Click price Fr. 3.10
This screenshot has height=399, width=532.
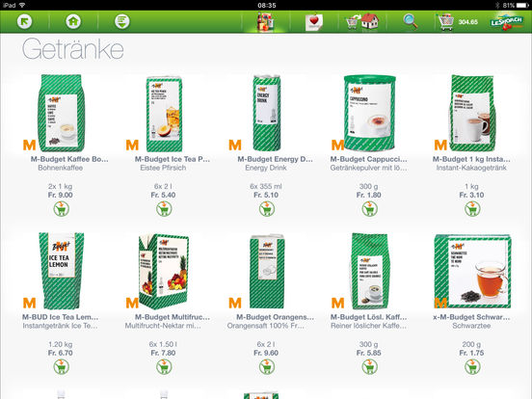471,195
